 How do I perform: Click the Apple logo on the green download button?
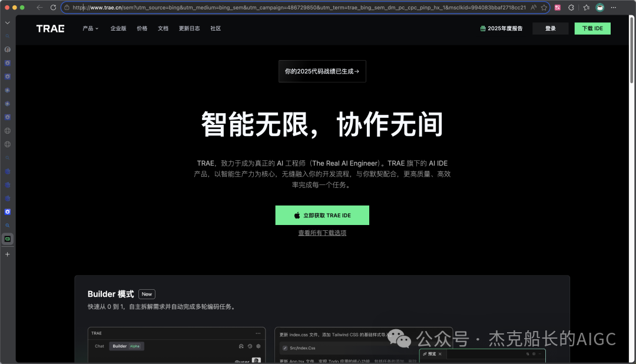pos(297,215)
